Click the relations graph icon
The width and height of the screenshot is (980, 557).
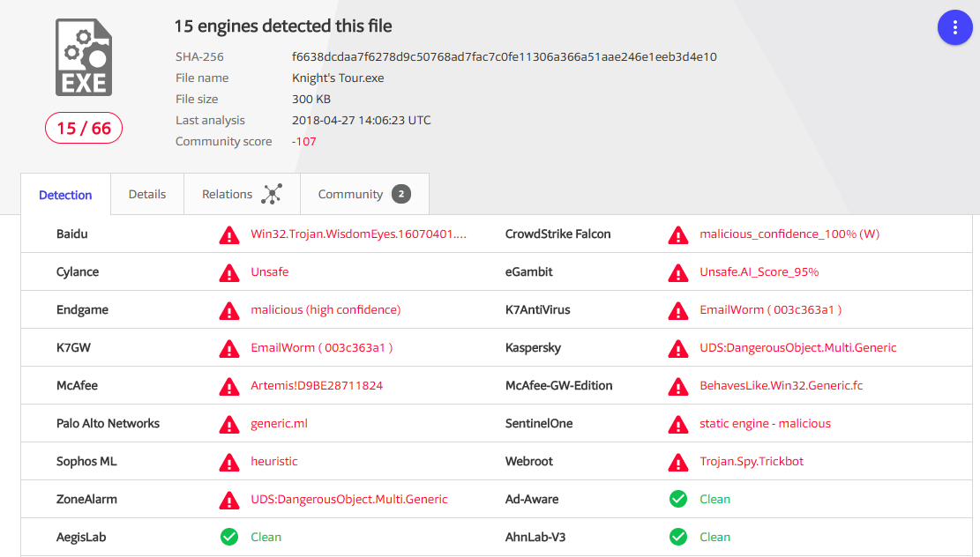pos(272,194)
